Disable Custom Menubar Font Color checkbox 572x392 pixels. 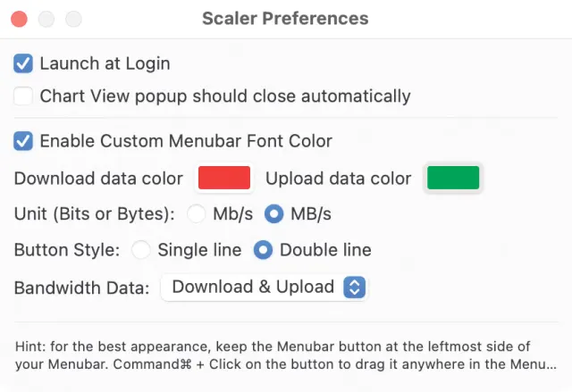(x=24, y=141)
